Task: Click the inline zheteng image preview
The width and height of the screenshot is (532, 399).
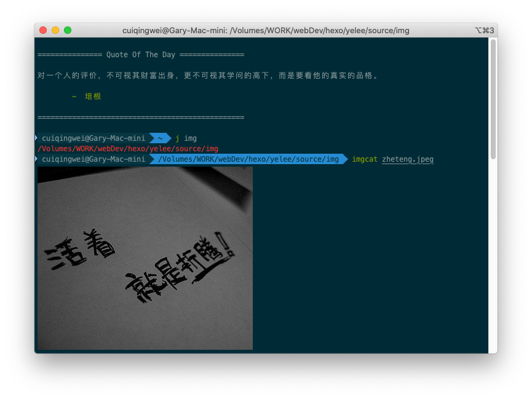Action: pyautogui.click(x=145, y=258)
